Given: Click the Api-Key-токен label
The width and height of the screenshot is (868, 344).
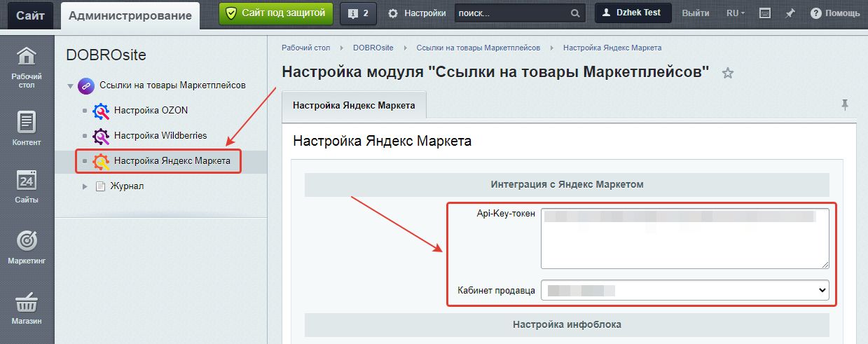Looking at the screenshot, I should tap(506, 214).
